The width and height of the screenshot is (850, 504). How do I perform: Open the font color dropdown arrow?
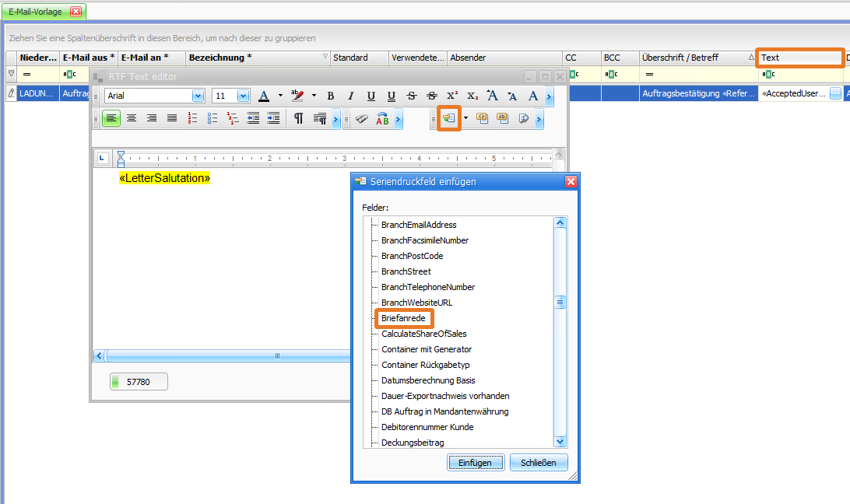coord(280,96)
